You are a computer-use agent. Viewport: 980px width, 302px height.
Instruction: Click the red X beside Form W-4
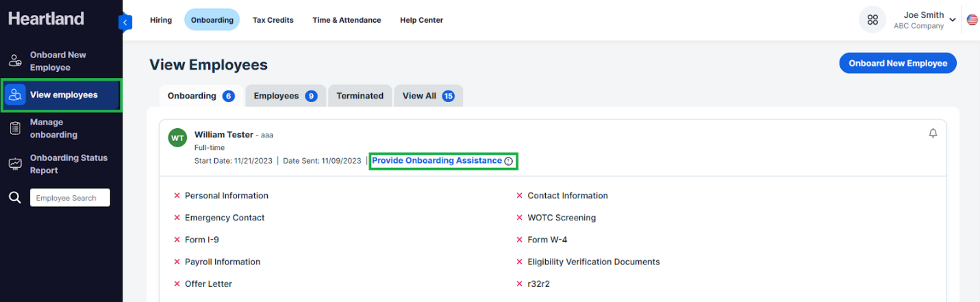[x=520, y=240]
